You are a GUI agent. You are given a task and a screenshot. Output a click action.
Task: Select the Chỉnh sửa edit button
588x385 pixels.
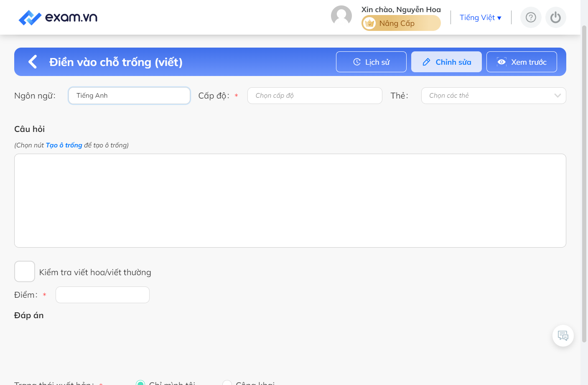[446, 62]
